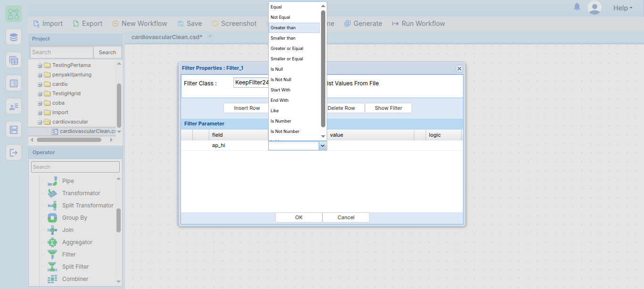Toggle the operator combo box arrow for ap_hi

(x=322, y=146)
